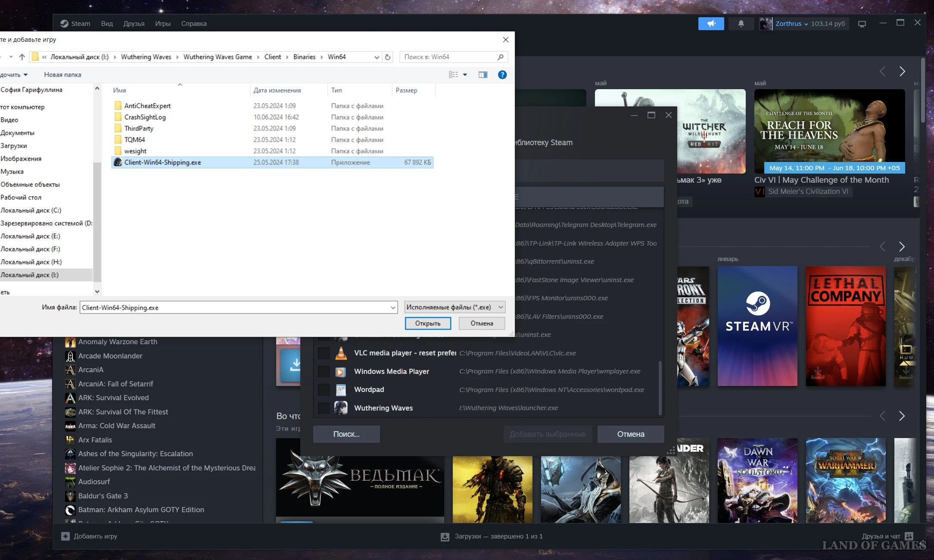Click Отмена in file dialog

pos(482,324)
